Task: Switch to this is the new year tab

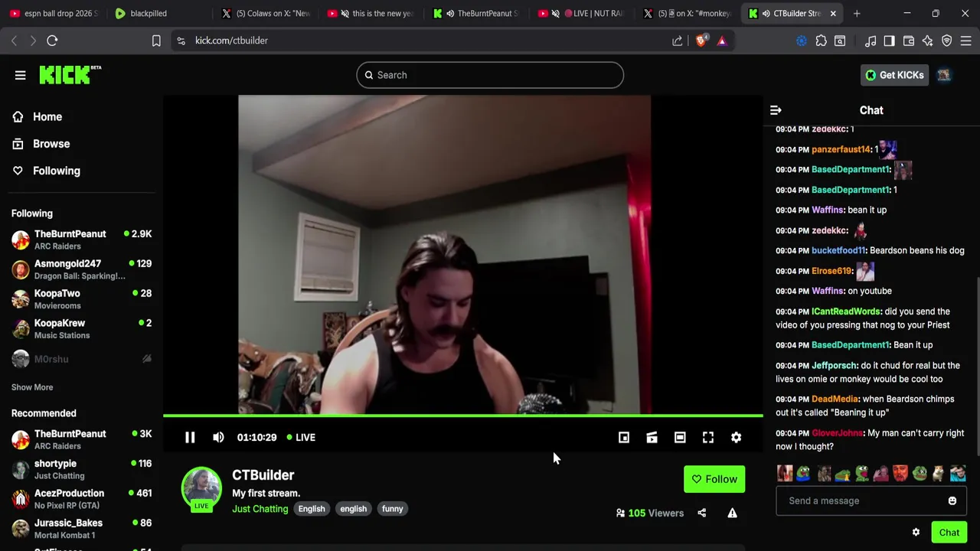Action: pyautogui.click(x=370, y=13)
